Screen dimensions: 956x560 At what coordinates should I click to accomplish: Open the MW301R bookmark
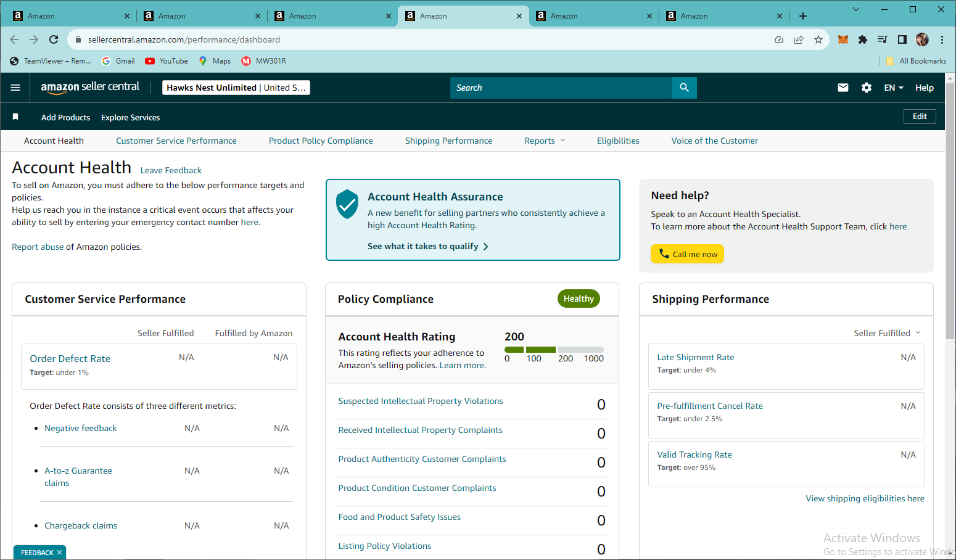tap(264, 61)
